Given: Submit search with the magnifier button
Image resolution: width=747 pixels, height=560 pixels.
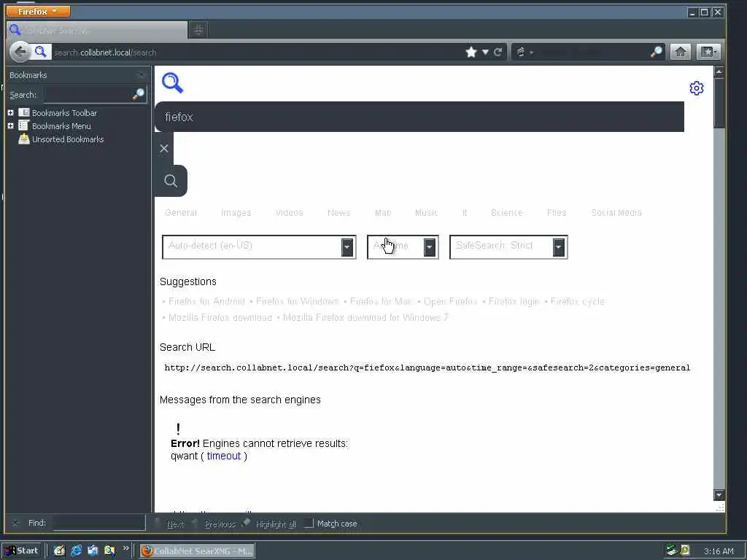Looking at the screenshot, I should (171, 181).
